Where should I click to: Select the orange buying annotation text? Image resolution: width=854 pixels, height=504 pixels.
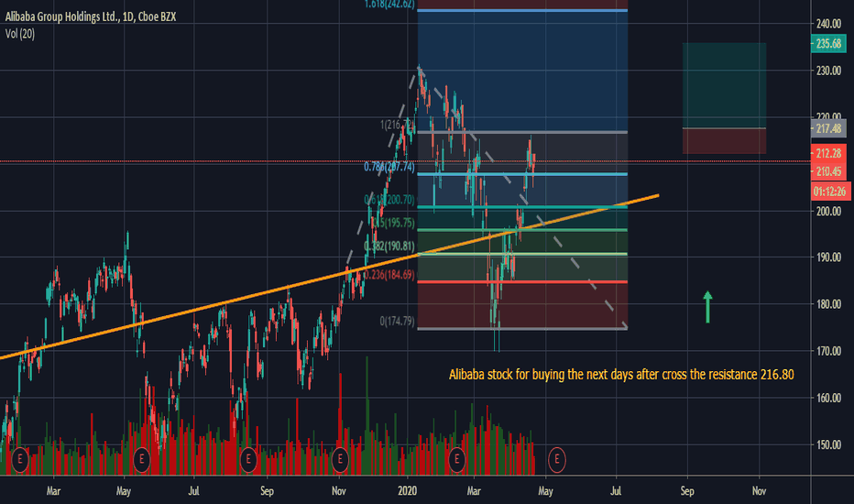pos(621,374)
